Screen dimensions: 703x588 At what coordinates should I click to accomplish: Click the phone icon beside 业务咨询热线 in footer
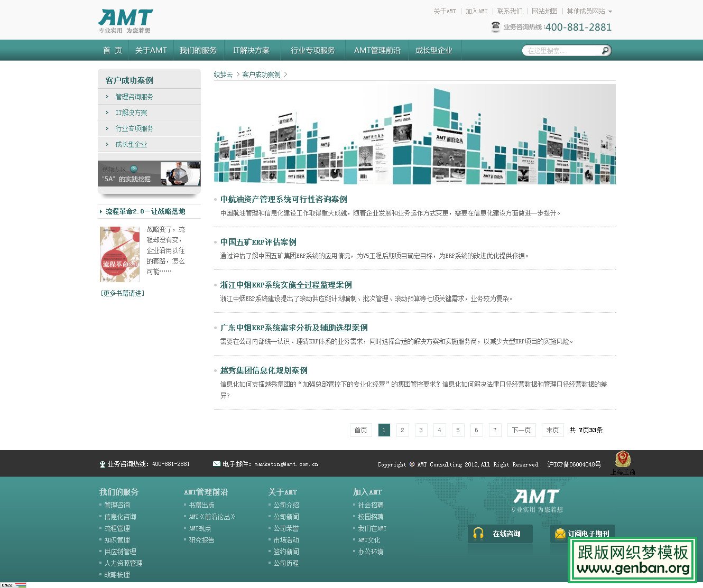(102, 463)
